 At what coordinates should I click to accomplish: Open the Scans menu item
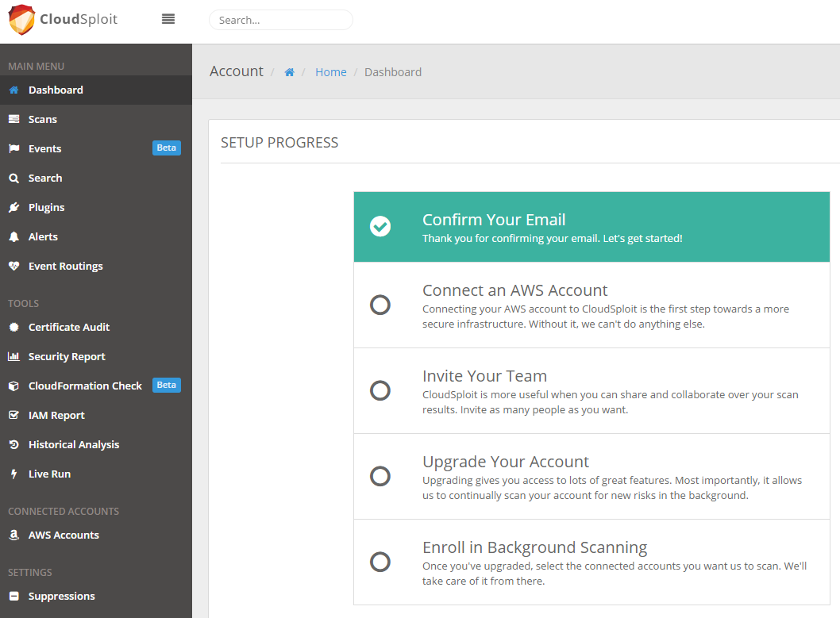point(96,119)
